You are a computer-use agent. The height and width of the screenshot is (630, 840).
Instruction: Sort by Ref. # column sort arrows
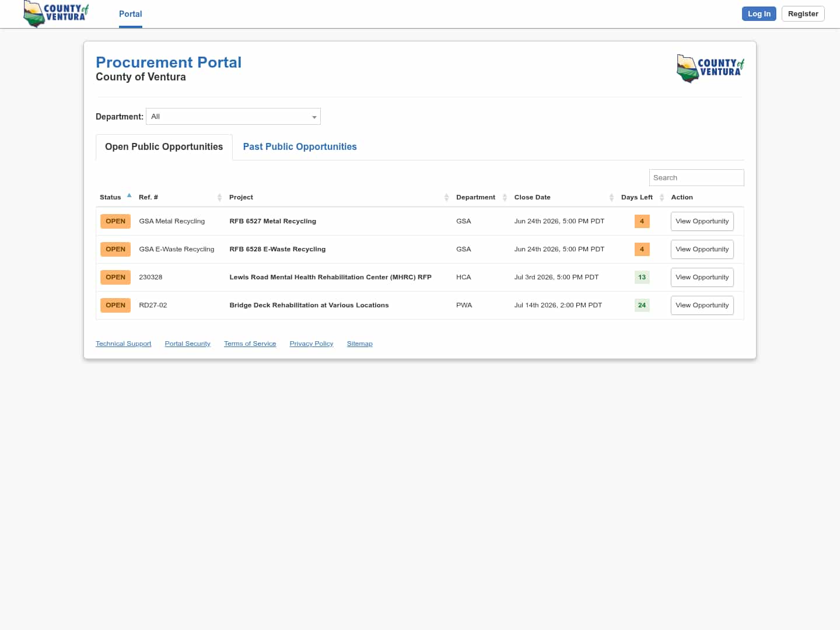coord(219,198)
